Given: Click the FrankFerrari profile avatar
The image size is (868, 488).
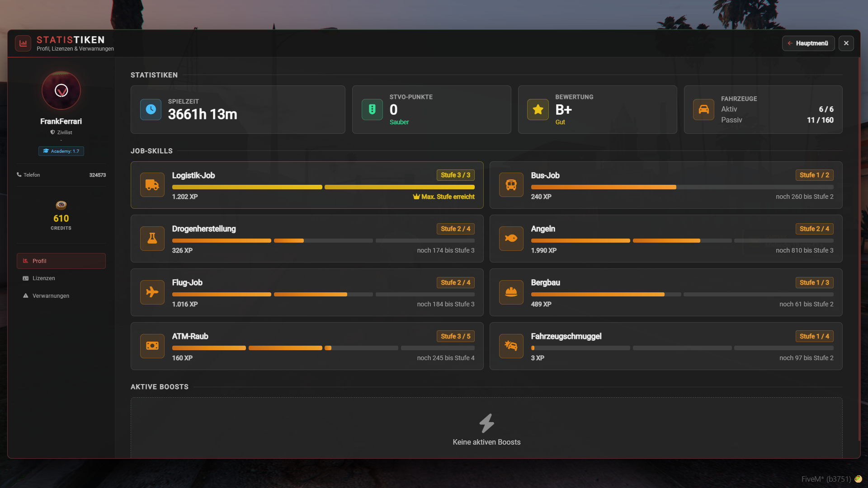Looking at the screenshot, I should (61, 90).
